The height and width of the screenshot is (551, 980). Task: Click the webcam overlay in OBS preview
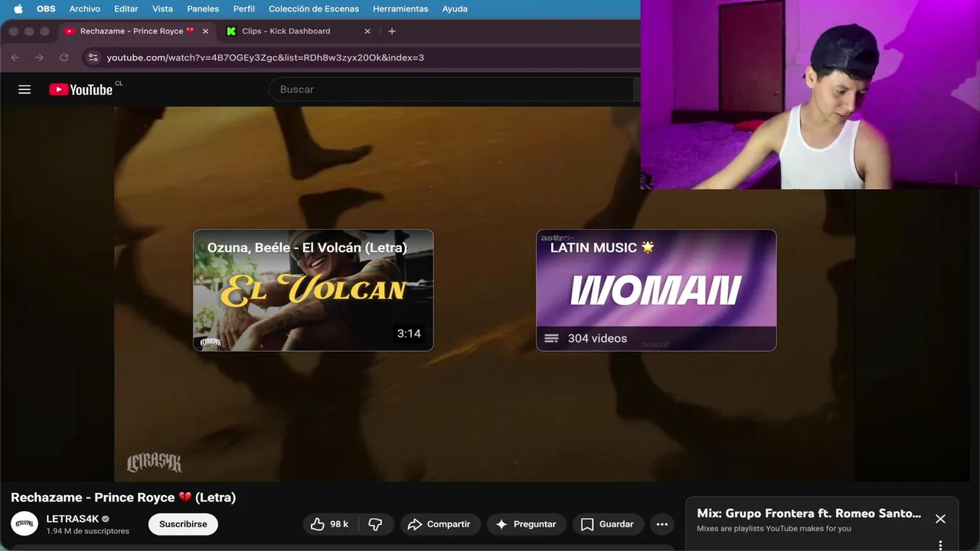pyautogui.click(x=810, y=94)
